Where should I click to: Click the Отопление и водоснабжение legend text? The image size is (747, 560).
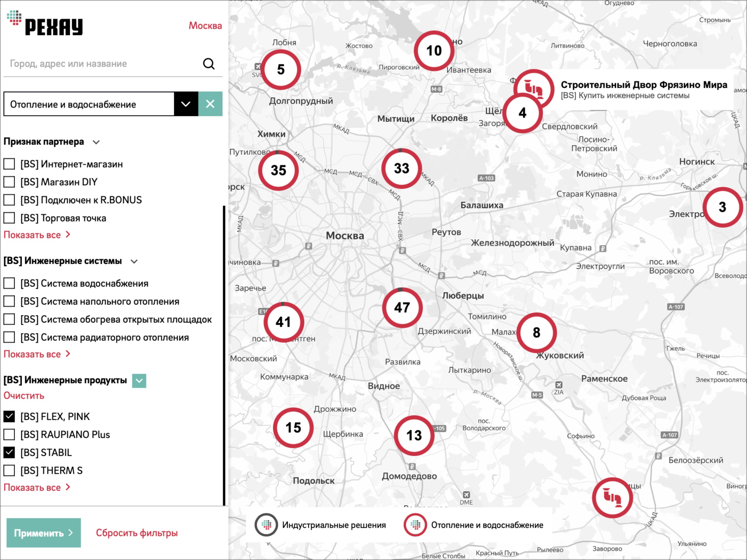click(x=487, y=525)
